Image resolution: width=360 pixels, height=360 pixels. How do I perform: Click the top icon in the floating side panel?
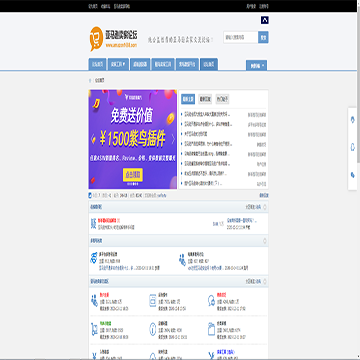click(353, 120)
